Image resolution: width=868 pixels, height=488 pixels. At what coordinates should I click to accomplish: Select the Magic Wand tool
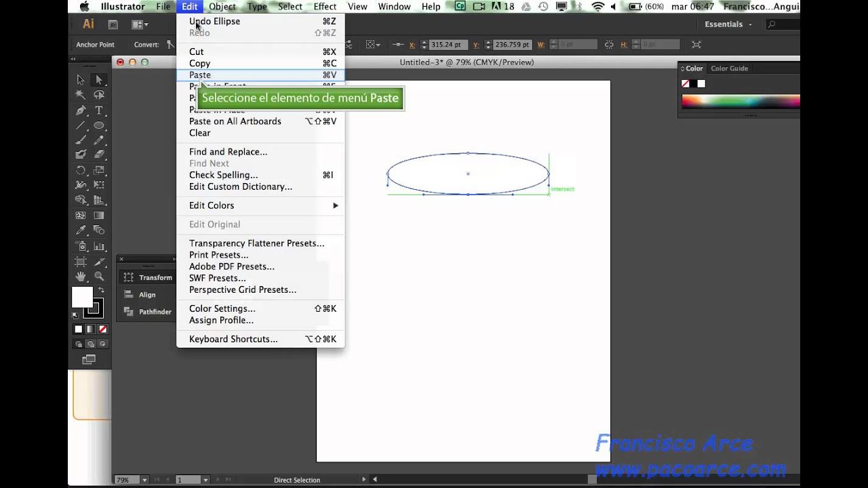81,95
